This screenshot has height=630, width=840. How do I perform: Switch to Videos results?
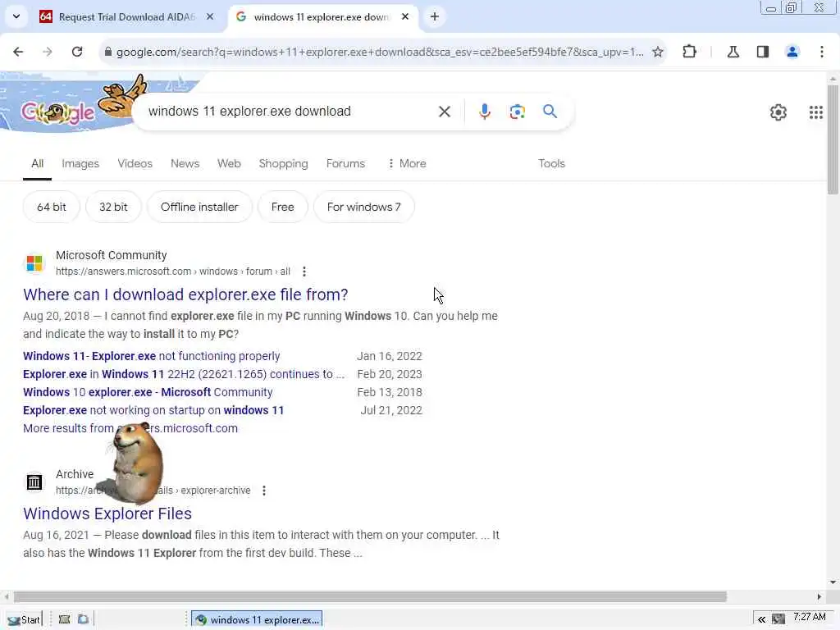click(135, 163)
